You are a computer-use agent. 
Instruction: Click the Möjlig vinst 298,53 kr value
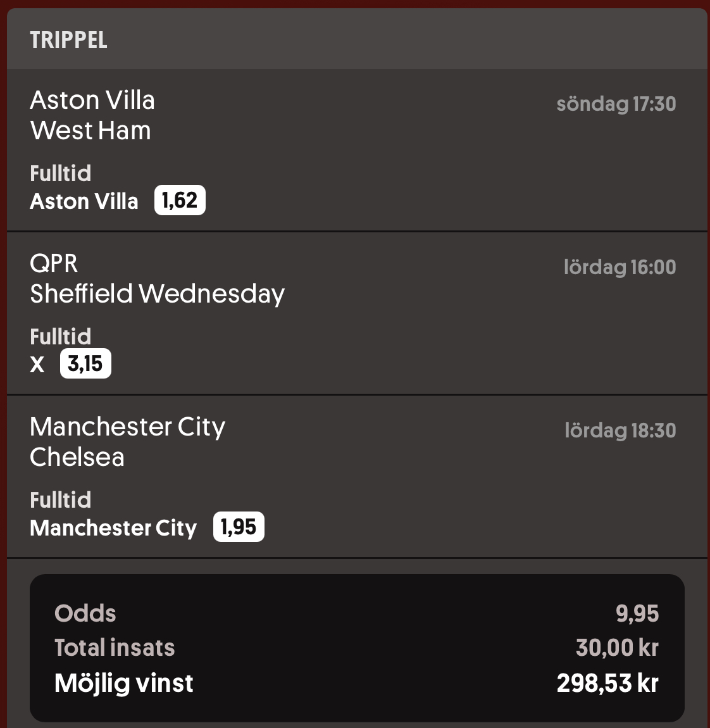(608, 683)
